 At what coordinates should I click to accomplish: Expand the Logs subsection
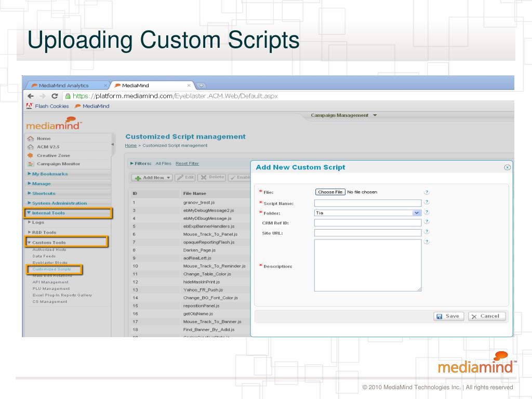36,222
